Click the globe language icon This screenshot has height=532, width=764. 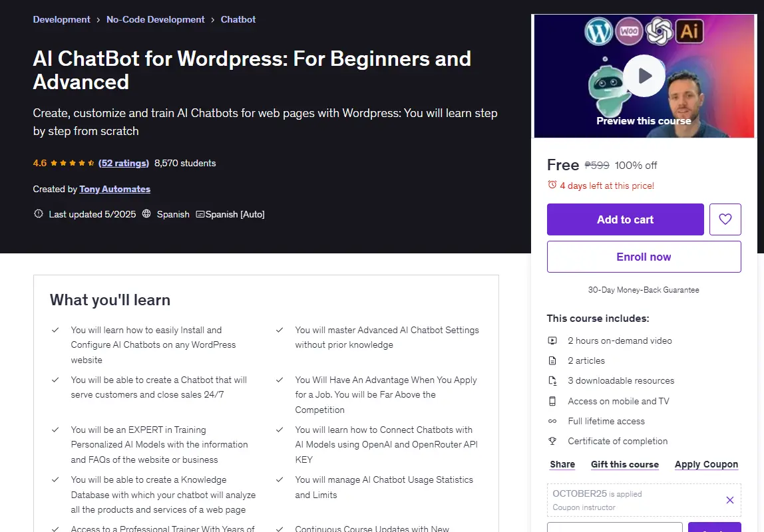[x=146, y=213]
